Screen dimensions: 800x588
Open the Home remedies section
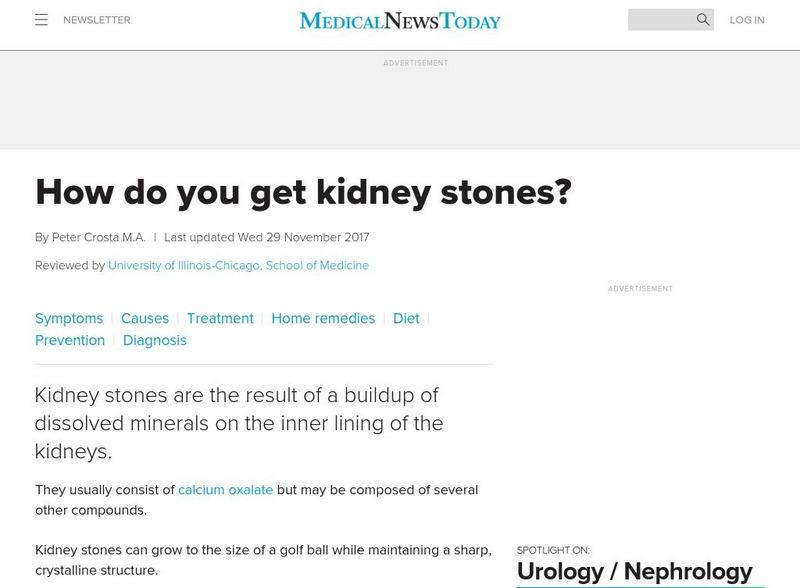pos(322,318)
